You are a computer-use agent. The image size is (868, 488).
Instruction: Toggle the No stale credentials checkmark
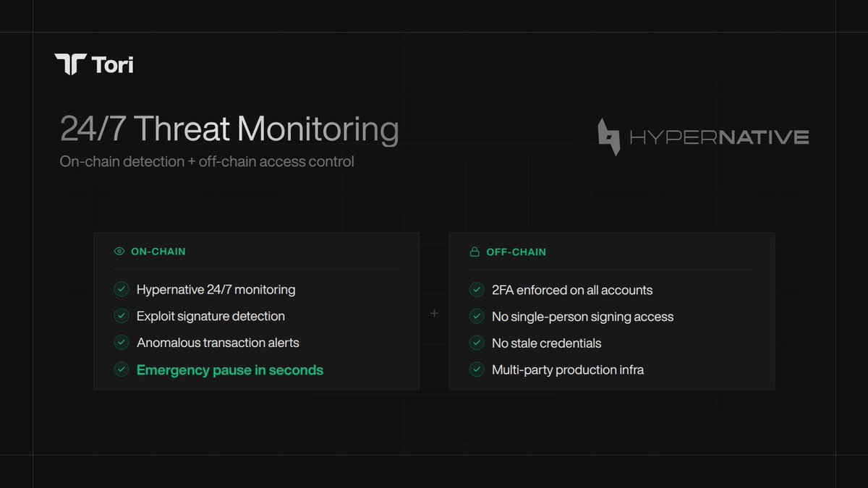click(477, 343)
